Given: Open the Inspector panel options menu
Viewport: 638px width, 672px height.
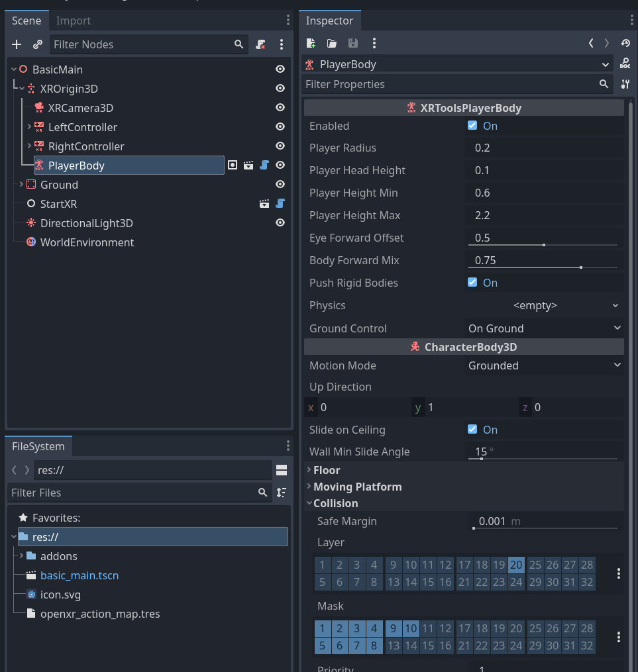Looking at the screenshot, I should 631,21.
